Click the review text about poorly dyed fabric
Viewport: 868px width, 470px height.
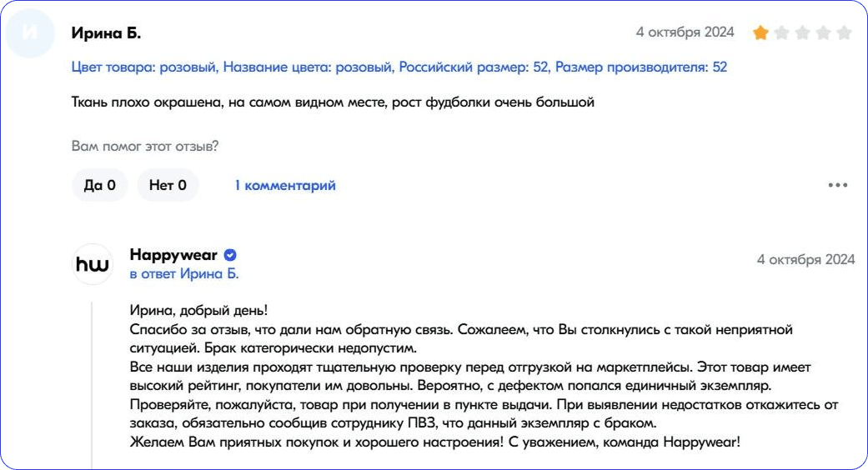tap(333, 103)
